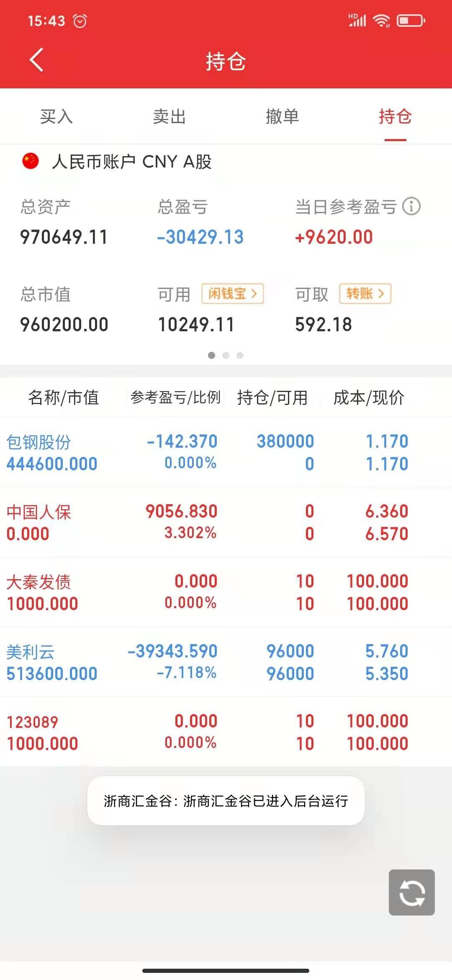Tap the info icon beside 当日参考盈亏
This screenshot has width=452, height=980.
[411, 206]
